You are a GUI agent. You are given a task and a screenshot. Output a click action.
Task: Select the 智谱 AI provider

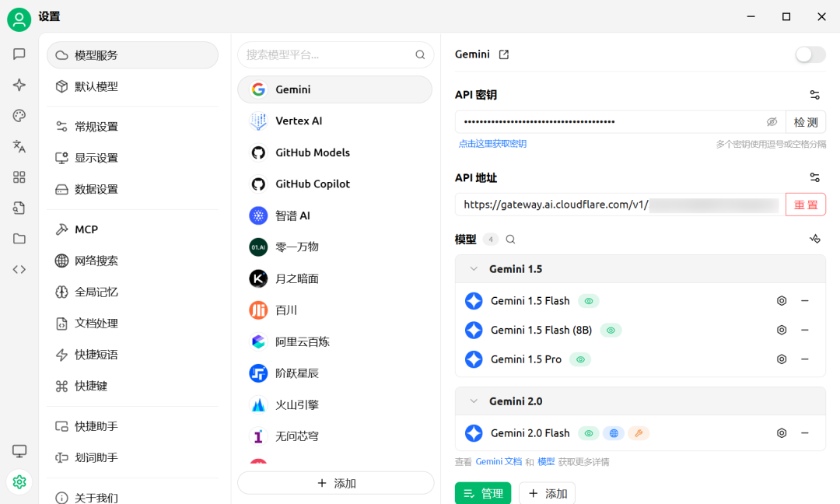(334, 216)
